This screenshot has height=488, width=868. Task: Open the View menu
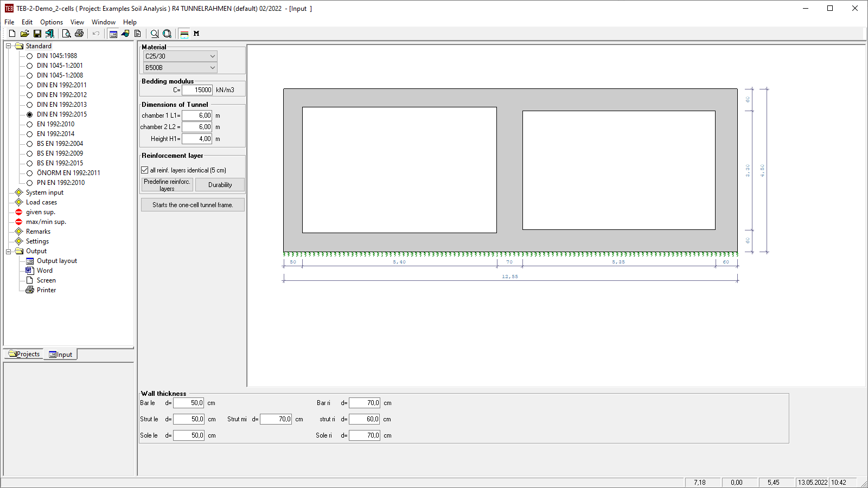click(x=77, y=22)
